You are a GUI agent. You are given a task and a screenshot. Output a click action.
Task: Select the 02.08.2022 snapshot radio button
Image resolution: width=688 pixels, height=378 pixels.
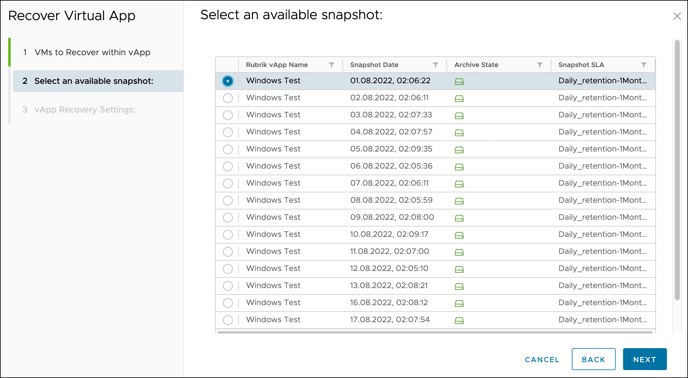point(227,98)
